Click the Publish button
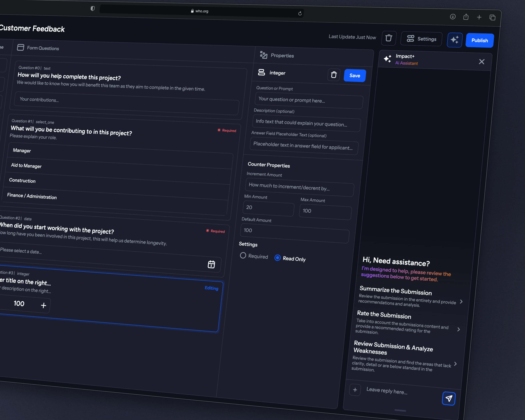This screenshot has height=420, width=525. (479, 40)
